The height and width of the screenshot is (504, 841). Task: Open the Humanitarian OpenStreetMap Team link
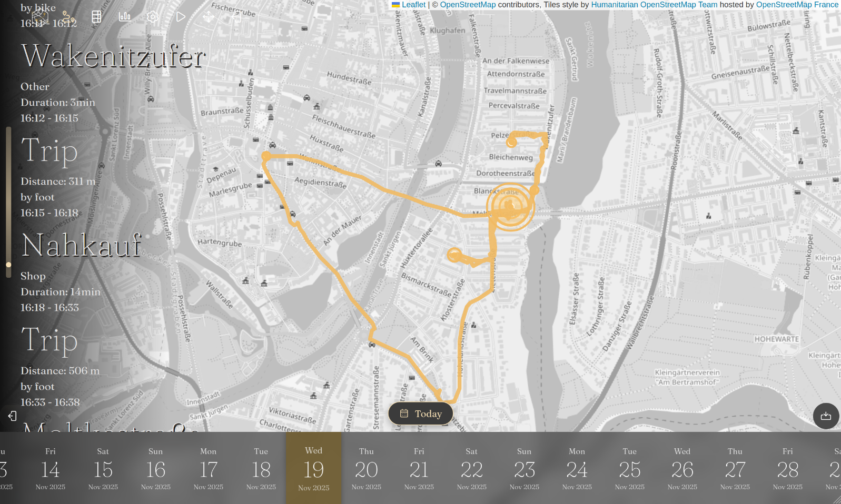coord(654,5)
